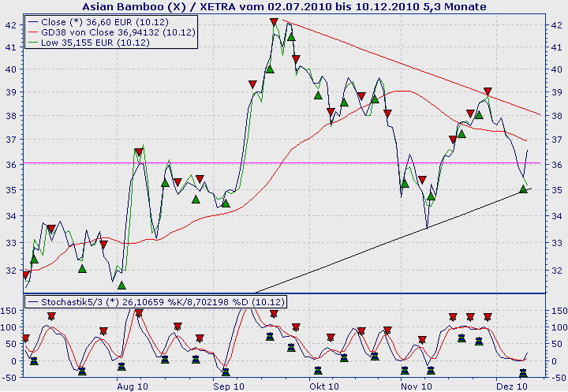Click the green buy marker on the black trendline
The width and height of the screenshot is (568, 392).
coord(523,189)
